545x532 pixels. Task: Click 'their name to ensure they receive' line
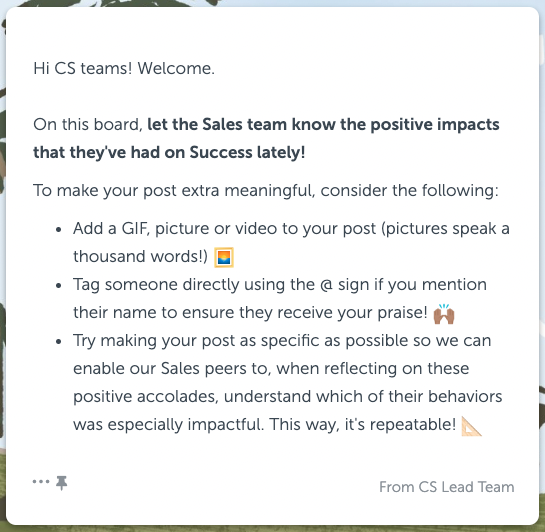(x=250, y=312)
